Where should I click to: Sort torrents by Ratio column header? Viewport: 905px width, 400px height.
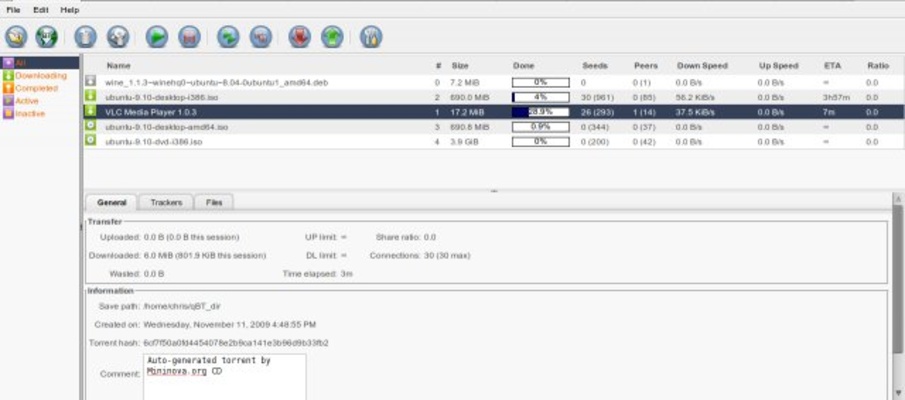pyautogui.click(x=877, y=66)
